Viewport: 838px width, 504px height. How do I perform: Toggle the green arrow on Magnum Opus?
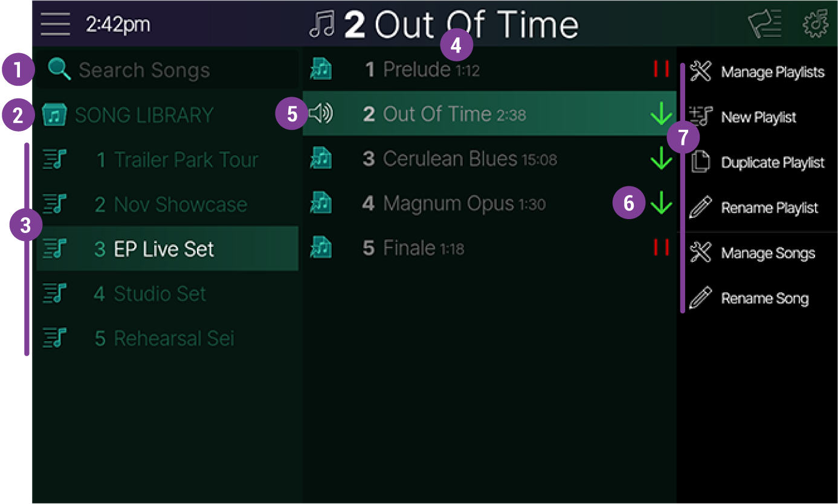[x=662, y=204]
